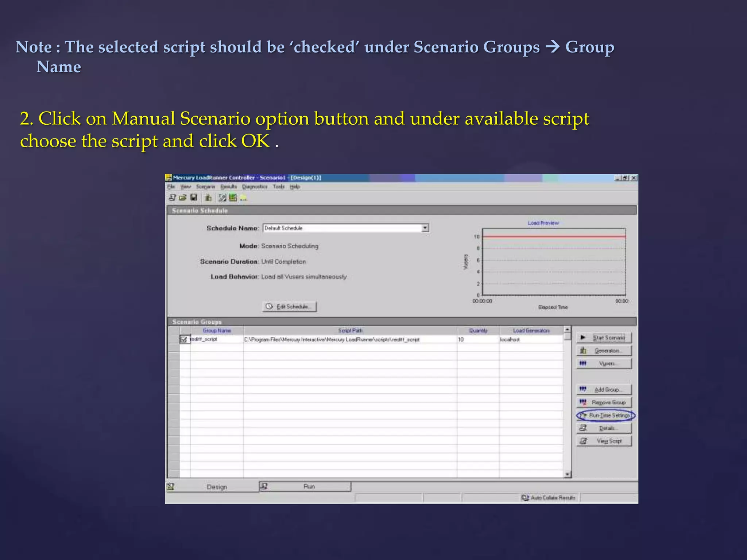This screenshot has height=560, width=747.
Task: Click the toolbar icon right of Load Generators
Action: pyautogui.click(x=222, y=198)
